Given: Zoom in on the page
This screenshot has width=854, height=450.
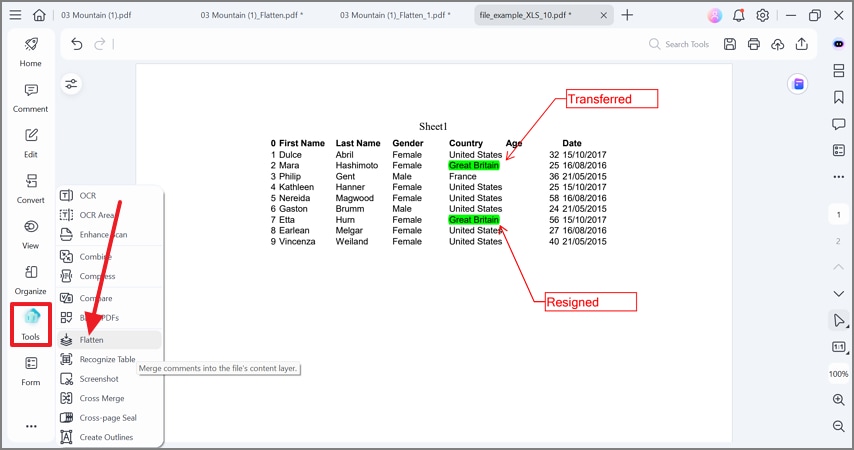Looking at the screenshot, I should click(x=839, y=400).
